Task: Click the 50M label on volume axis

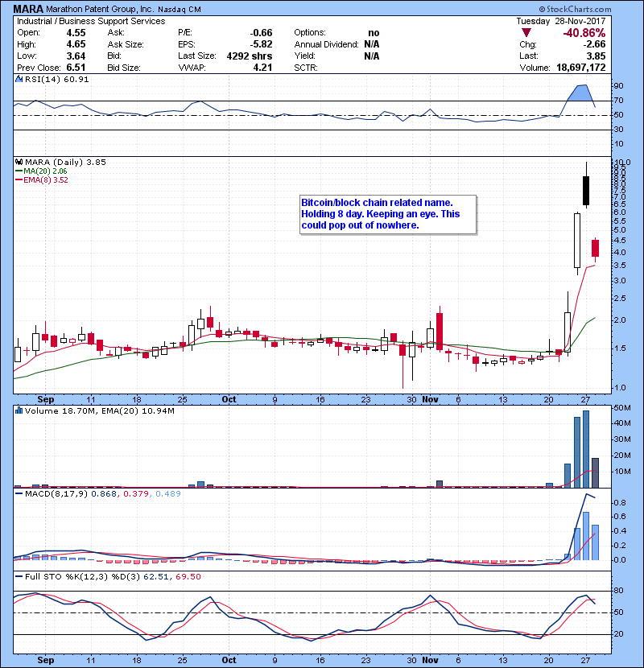Action: click(622, 408)
